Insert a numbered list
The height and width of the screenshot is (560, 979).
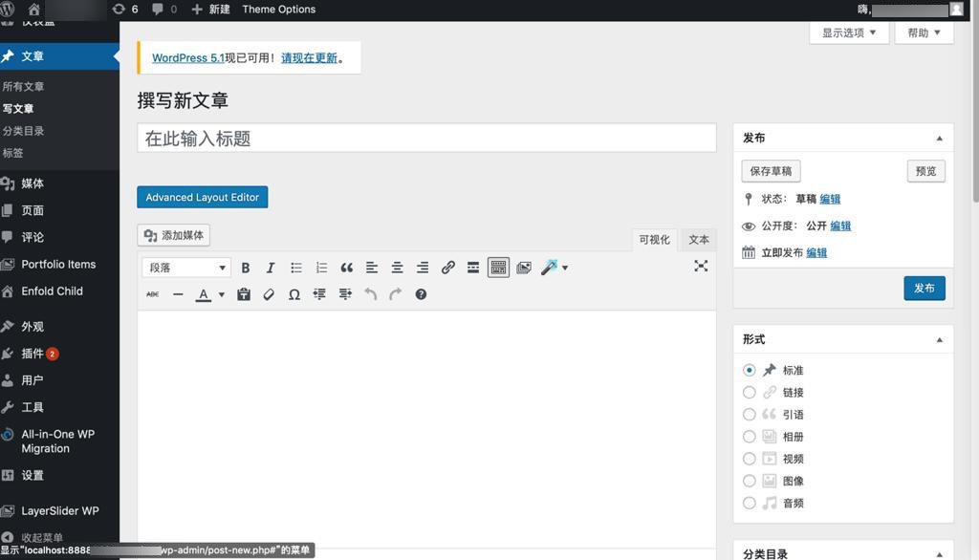pyautogui.click(x=321, y=268)
